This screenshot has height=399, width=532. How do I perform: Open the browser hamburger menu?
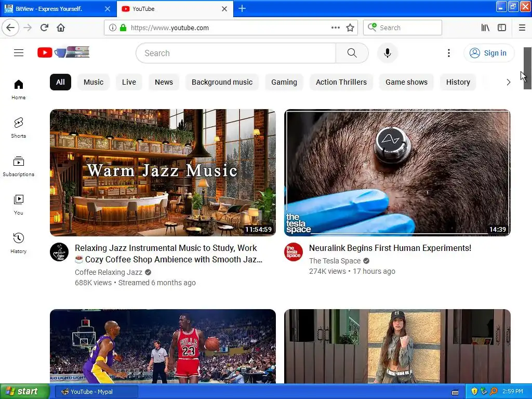click(522, 28)
